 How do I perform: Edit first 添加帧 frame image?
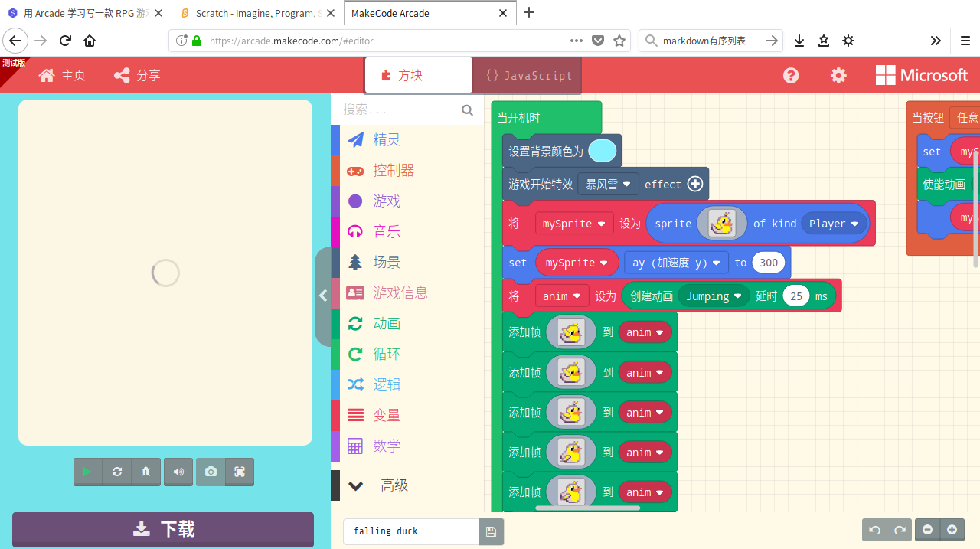(x=571, y=332)
